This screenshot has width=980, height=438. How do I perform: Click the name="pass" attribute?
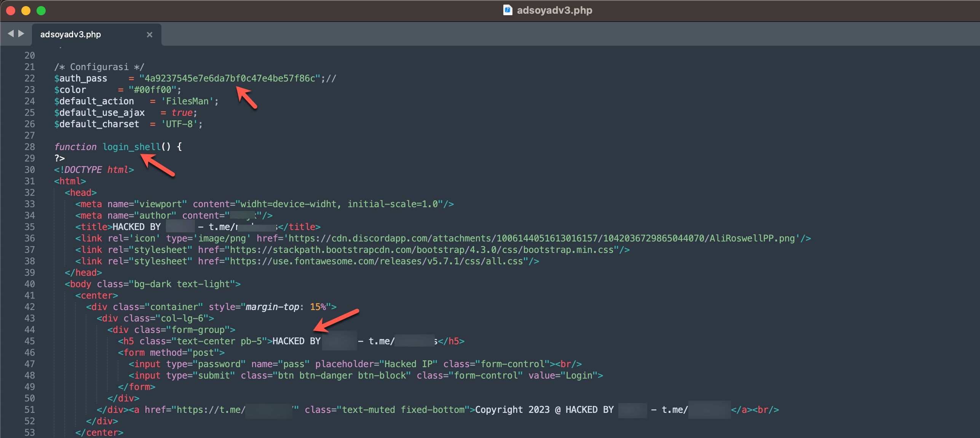click(x=281, y=364)
